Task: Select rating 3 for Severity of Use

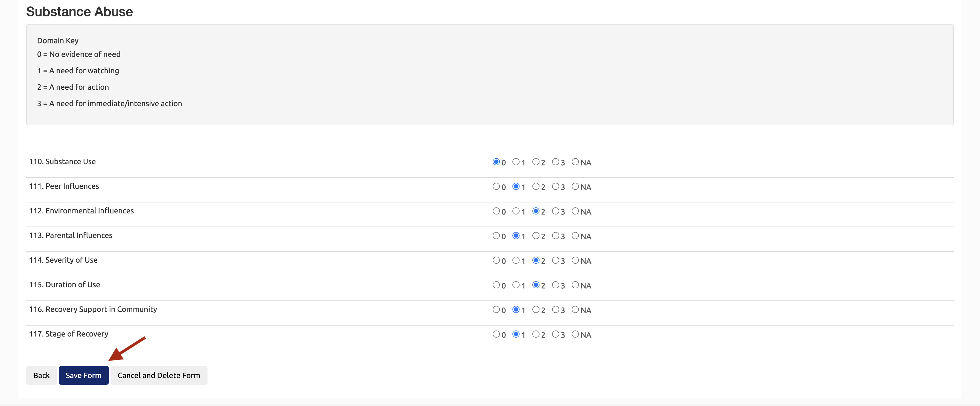Action: [555, 260]
